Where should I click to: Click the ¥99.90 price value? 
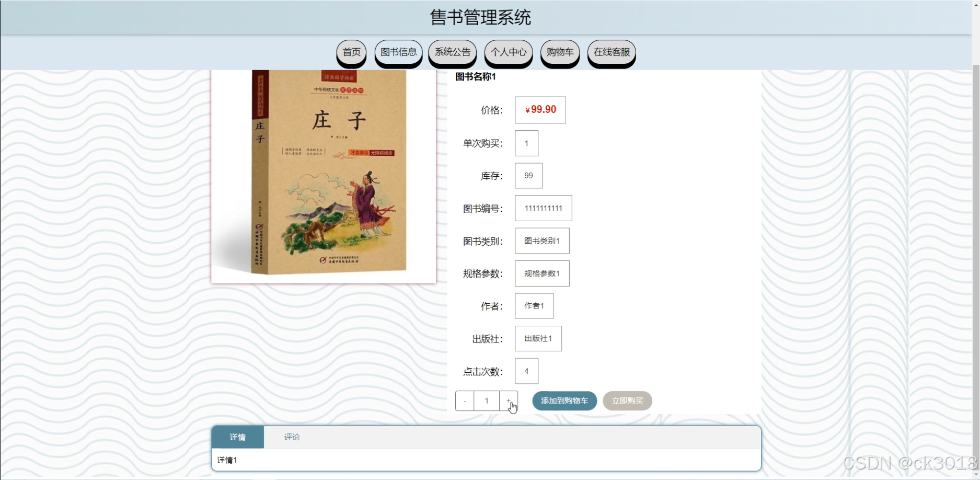[x=540, y=110]
